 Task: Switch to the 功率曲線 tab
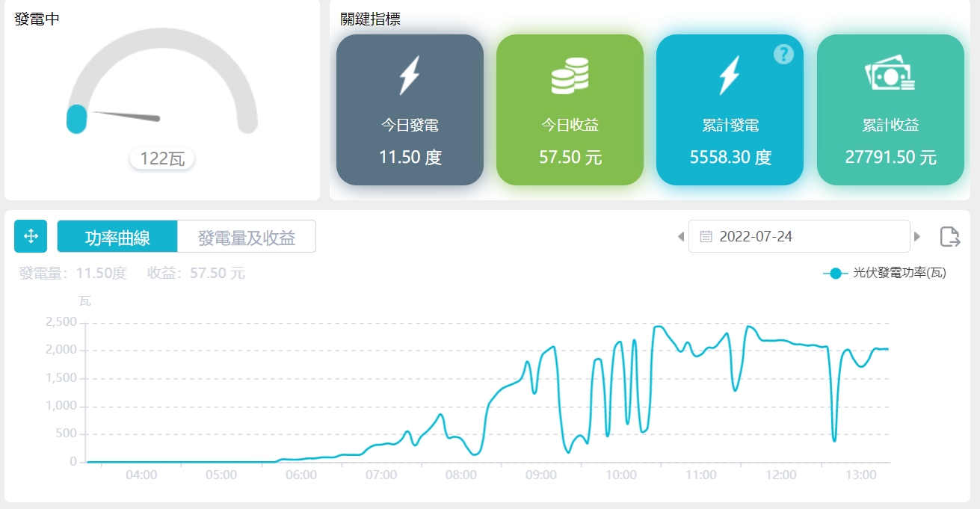(x=117, y=238)
